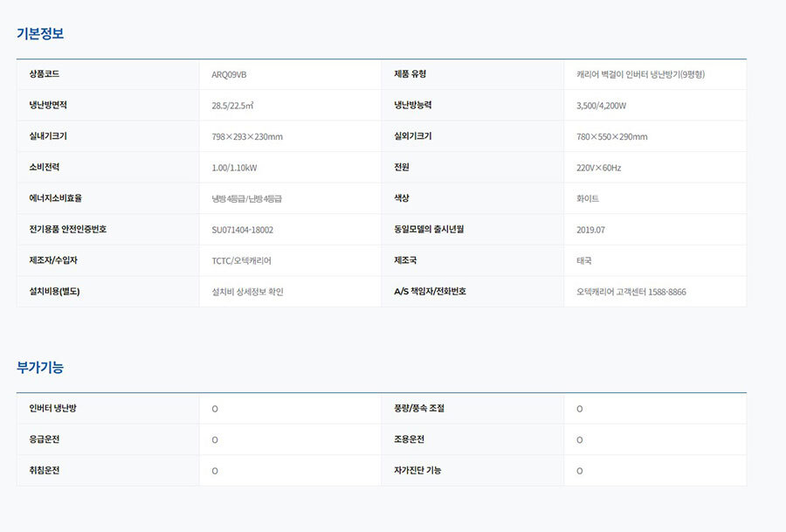The width and height of the screenshot is (786, 532).
Task: Click the 220V×60Hz power value
Action: [x=598, y=168]
